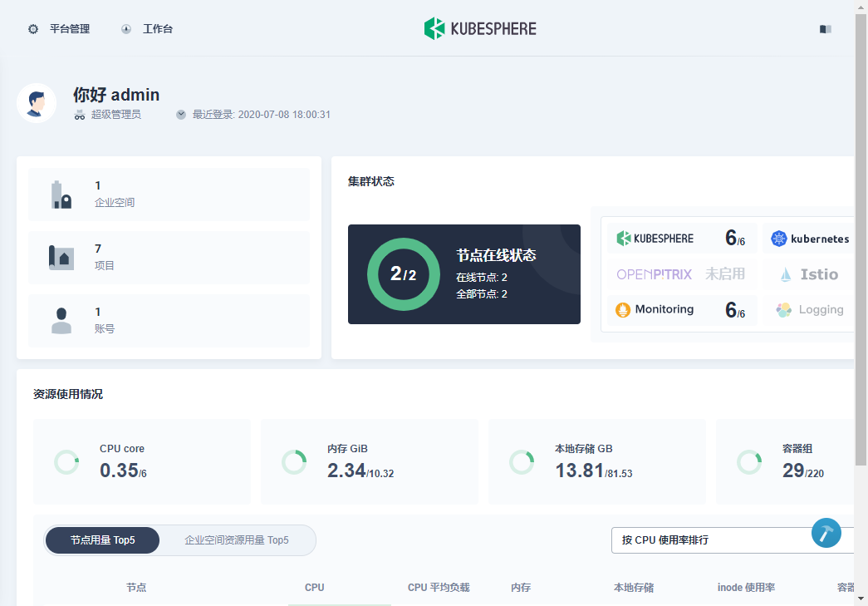
Task: Click the 内存 GiB usage ring chart
Action: point(294,462)
